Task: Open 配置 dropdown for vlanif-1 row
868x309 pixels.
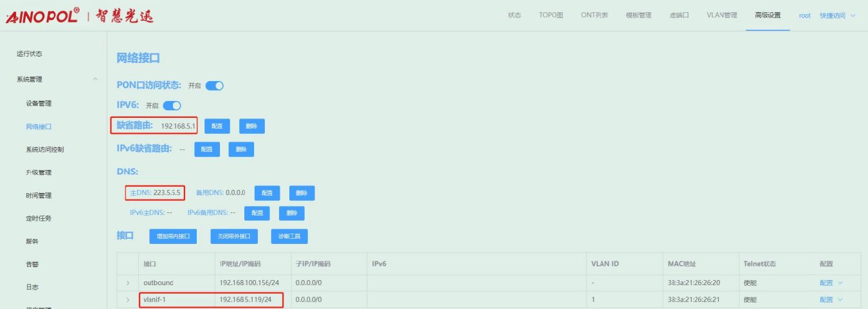Action: point(830,299)
